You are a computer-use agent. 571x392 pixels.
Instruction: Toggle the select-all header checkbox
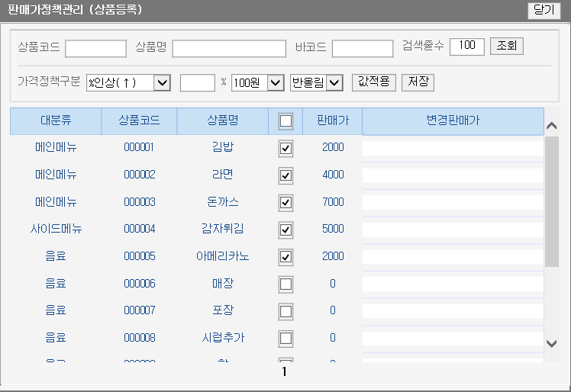[x=286, y=121]
